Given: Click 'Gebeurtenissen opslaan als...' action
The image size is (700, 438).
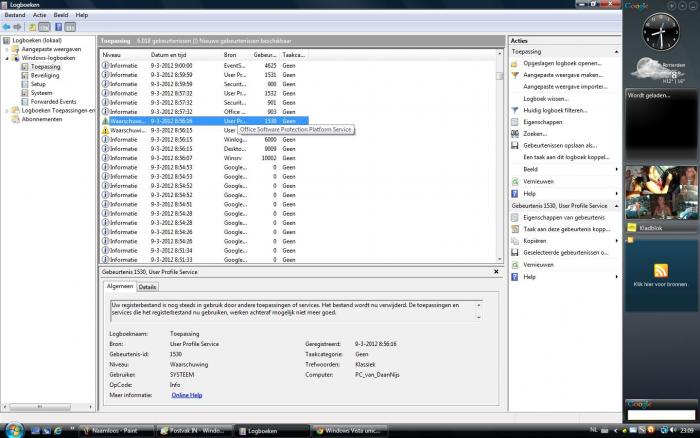Looking at the screenshot, I should [x=559, y=145].
